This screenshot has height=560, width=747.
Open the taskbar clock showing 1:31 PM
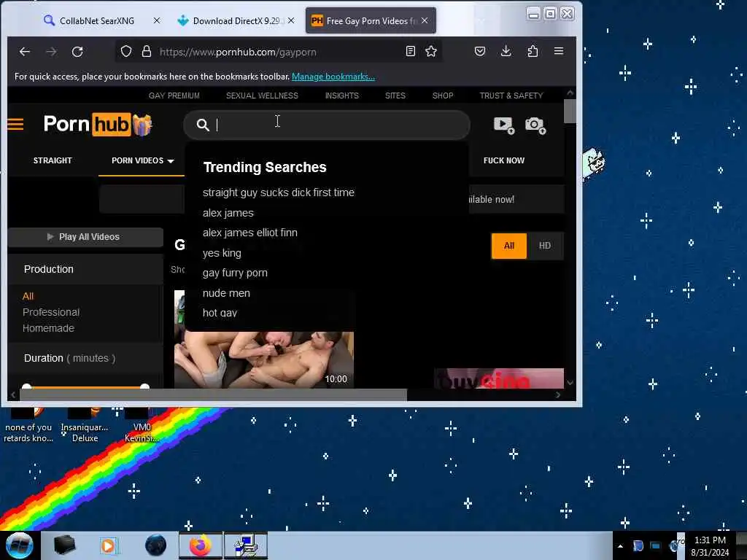click(710, 546)
